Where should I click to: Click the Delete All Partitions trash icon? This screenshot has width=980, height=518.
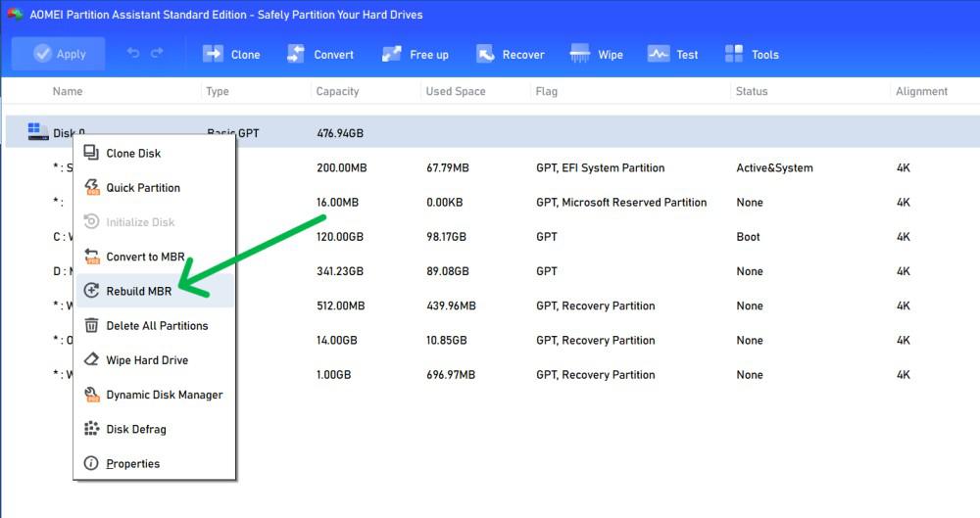coord(91,325)
